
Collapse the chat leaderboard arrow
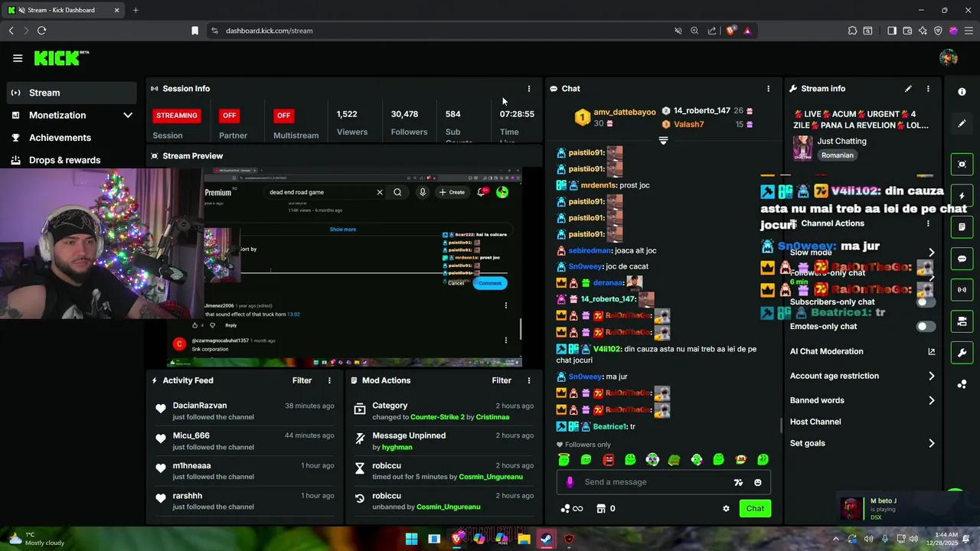click(x=663, y=141)
